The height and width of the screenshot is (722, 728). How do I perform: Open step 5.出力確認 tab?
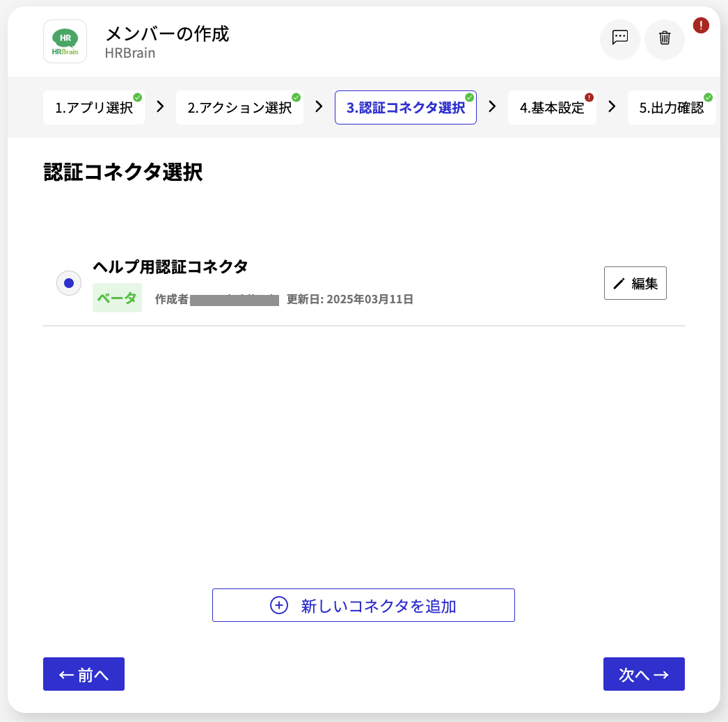pyautogui.click(x=672, y=108)
